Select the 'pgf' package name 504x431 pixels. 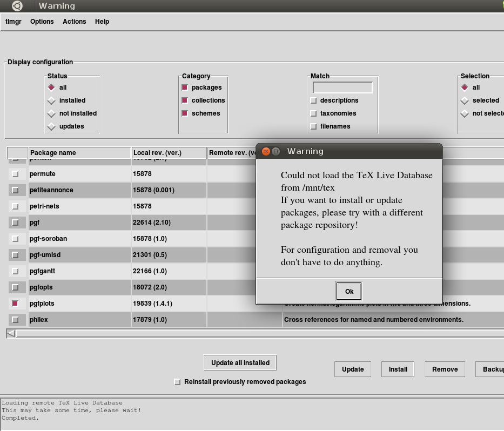[x=35, y=223]
